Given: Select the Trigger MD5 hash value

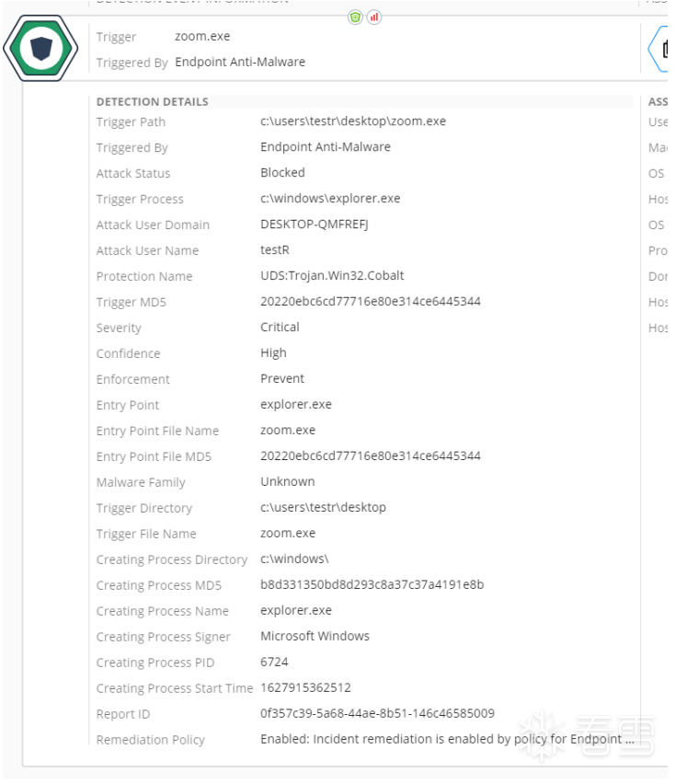Looking at the screenshot, I should (370, 301).
